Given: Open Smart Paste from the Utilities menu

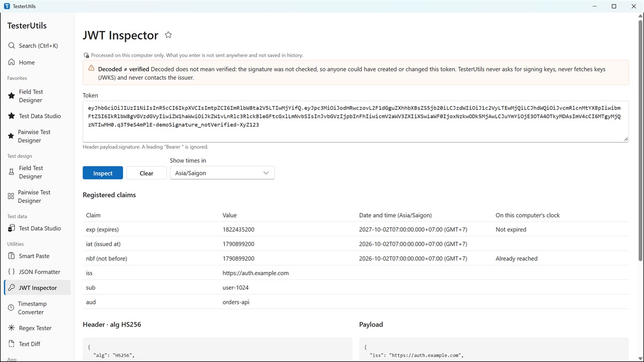Looking at the screenshot, I should point(37,256).
